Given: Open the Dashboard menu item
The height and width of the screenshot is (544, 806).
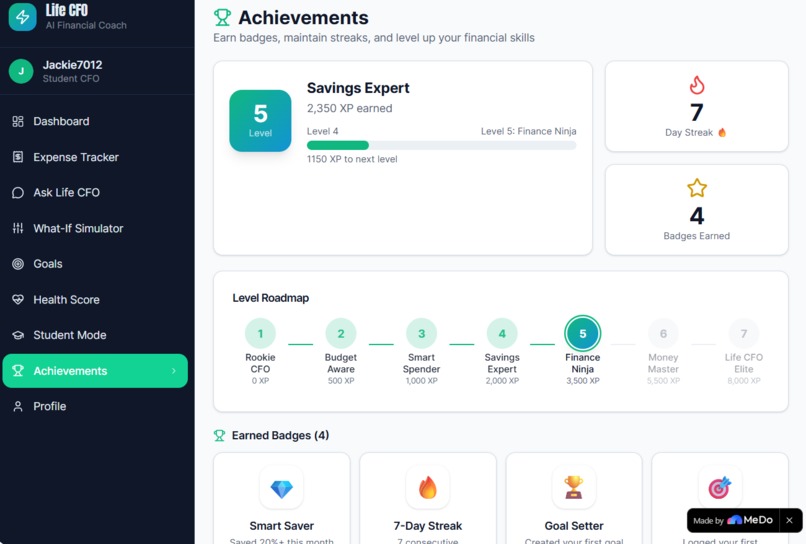Looking at the screenshot, I should 95,121.
